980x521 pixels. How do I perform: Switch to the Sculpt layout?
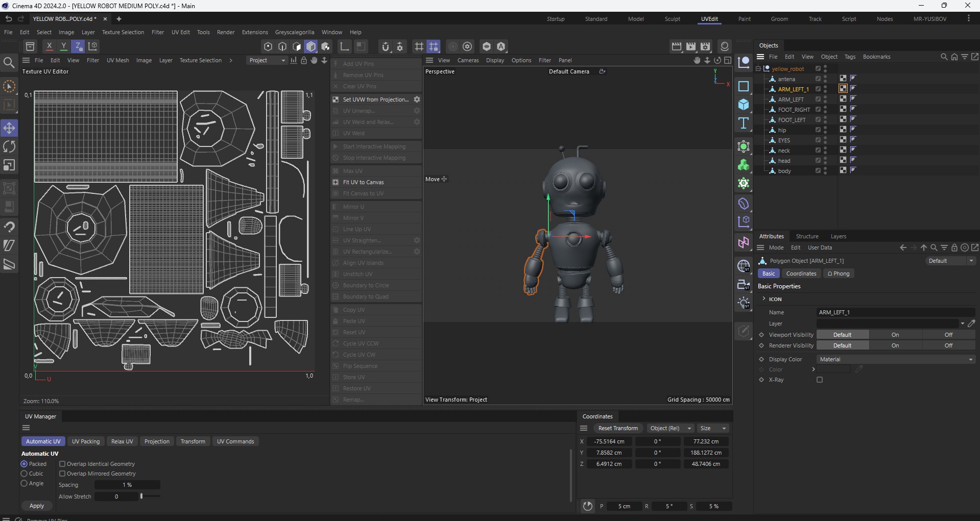(672, 19)
